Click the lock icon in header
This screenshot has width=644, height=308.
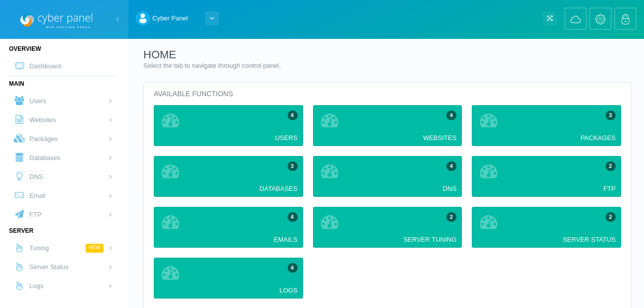625,19
